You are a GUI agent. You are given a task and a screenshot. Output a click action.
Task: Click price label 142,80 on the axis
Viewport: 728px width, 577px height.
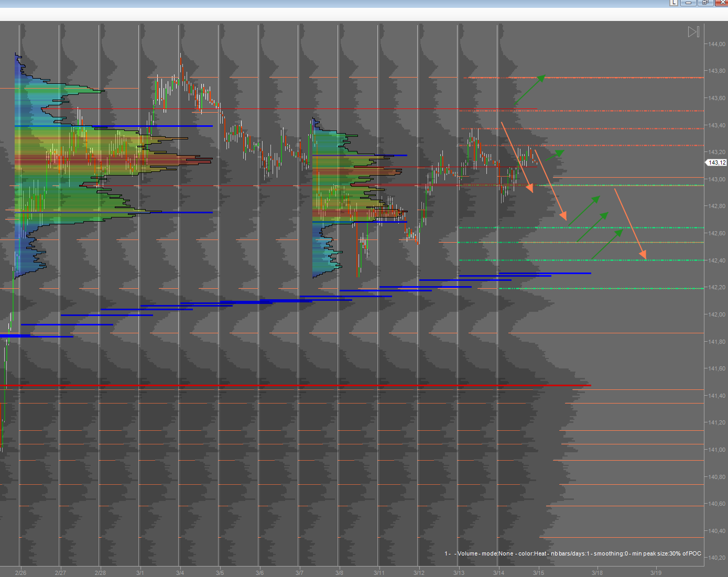[717, 206]
